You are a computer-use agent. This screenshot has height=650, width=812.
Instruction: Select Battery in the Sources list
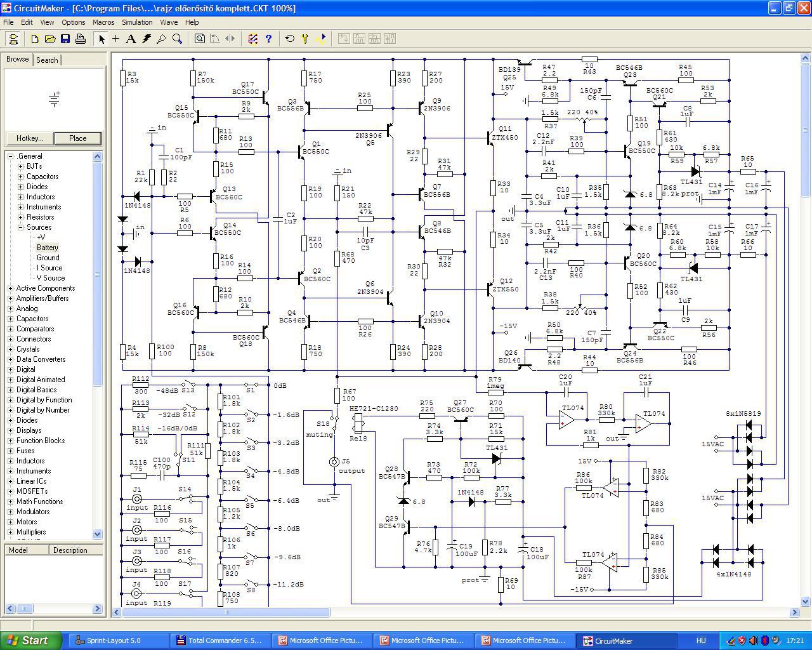[48, 248]
